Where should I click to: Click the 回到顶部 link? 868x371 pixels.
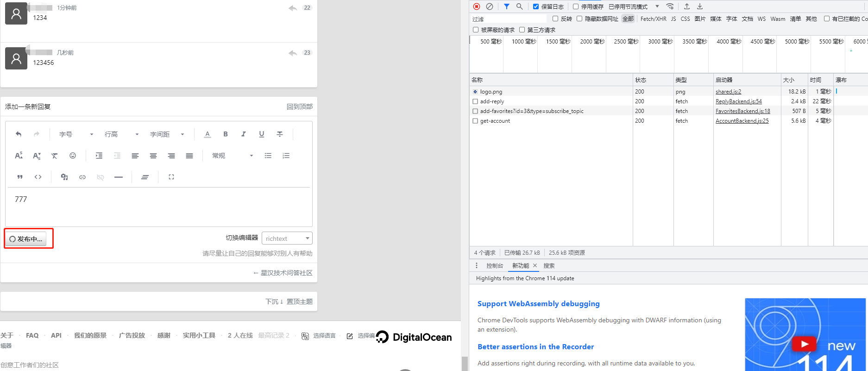(300, 107)
